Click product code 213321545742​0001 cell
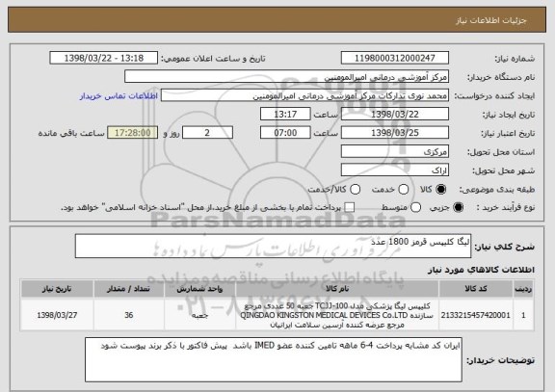 pyautogui.click(x=476, y=315)
